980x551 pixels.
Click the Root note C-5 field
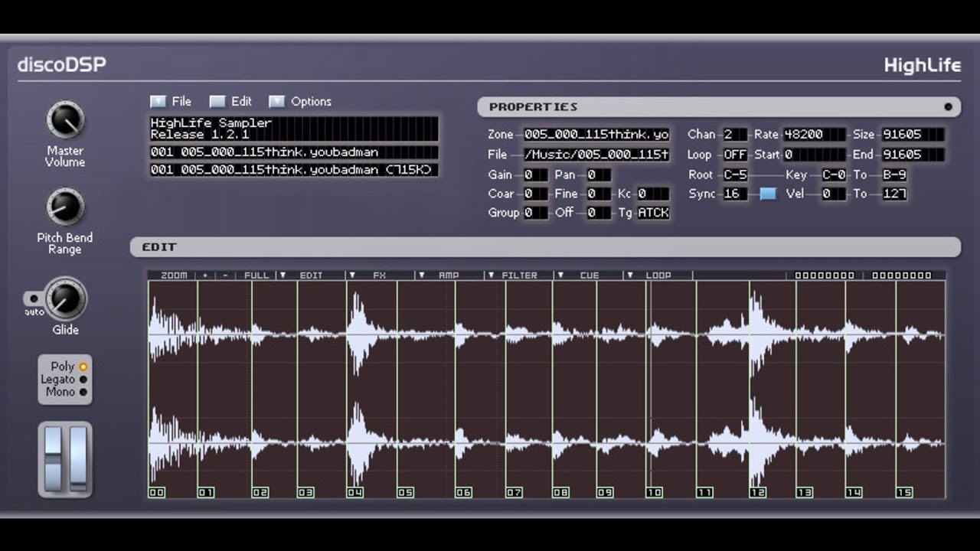pyautogui.click(x=735, y=175)
